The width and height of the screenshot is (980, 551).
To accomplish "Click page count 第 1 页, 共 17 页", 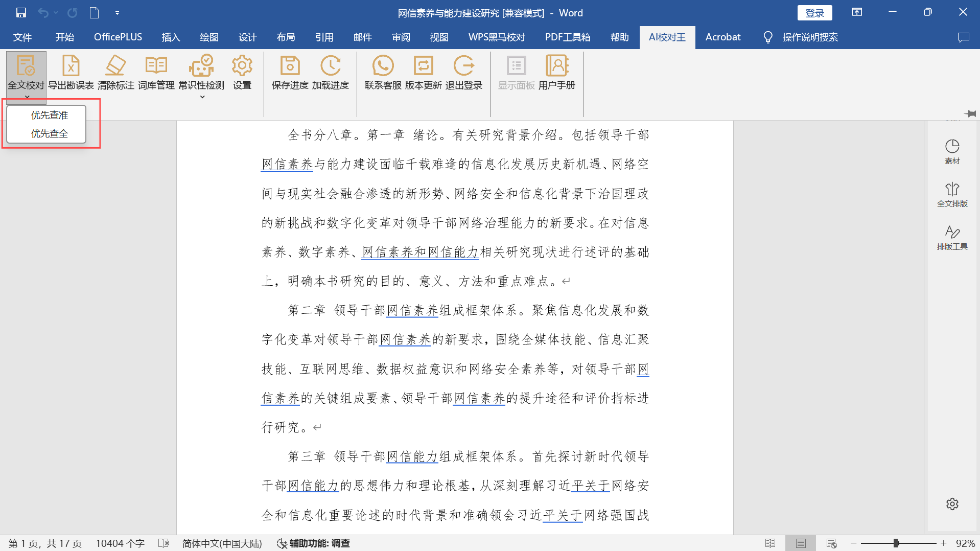I will click(45, 543).
